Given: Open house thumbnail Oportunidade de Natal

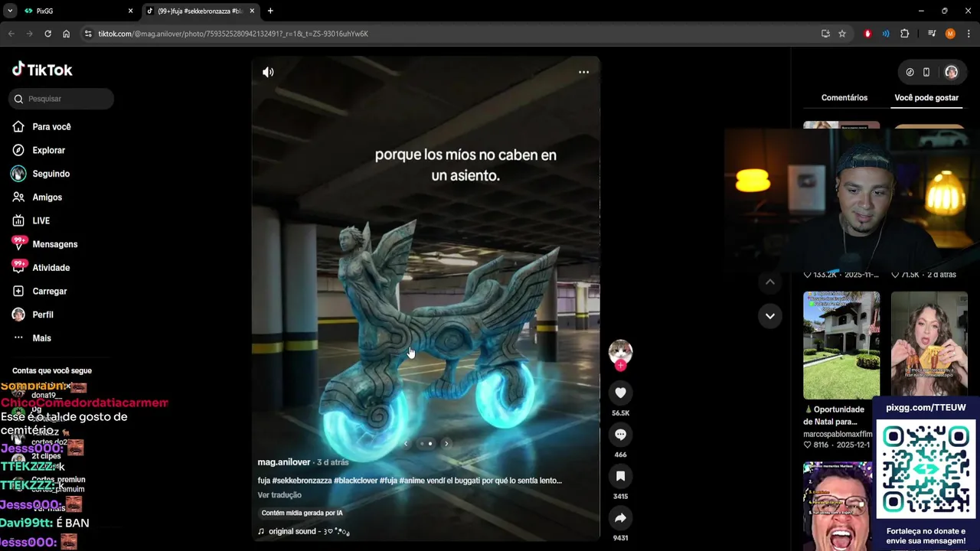Looking at the screenshot, I should 841,345.
